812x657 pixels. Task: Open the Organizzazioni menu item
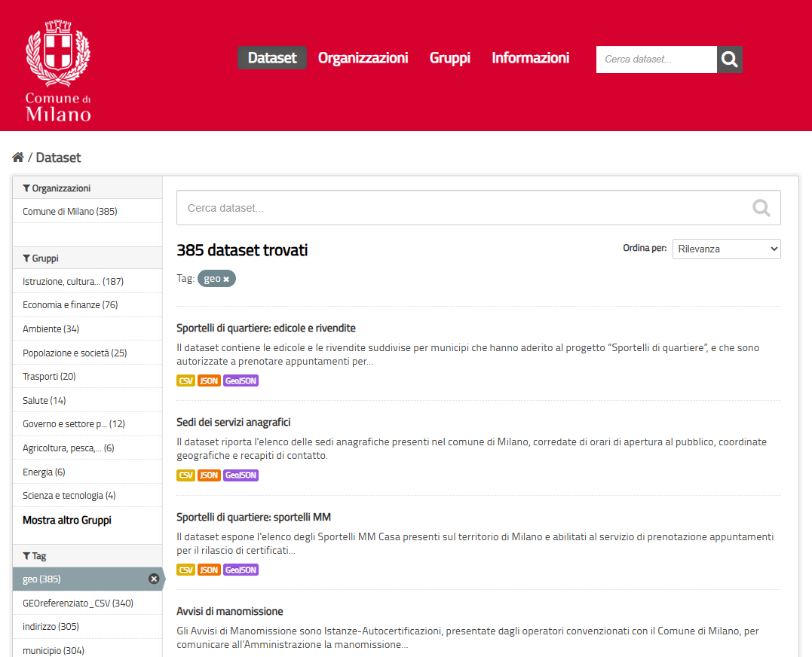[363, 58]
